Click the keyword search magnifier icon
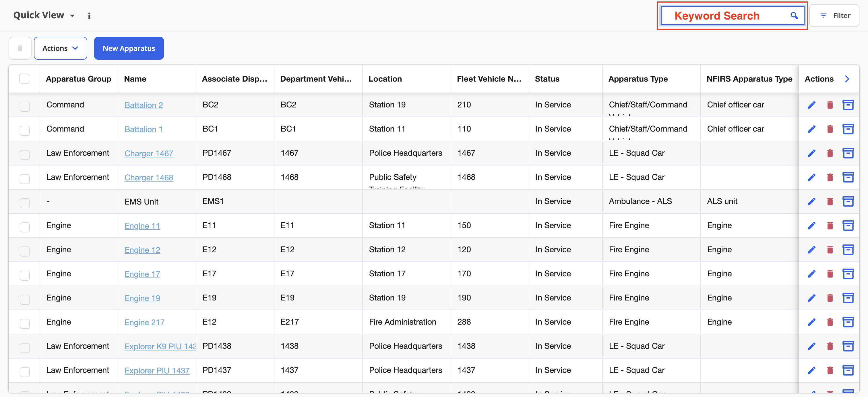Viewport: 868px width, 397px height. (794, 16)
